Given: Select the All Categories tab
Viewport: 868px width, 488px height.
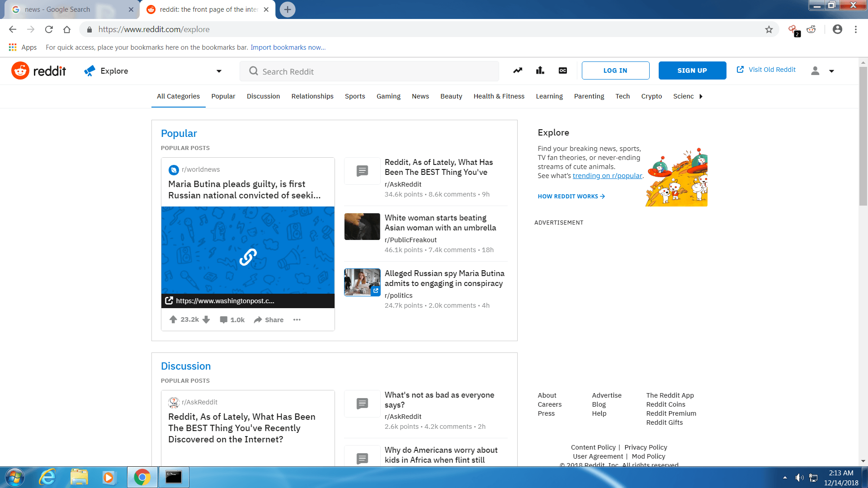Looking at the screenshot, I should (x=178, y=96).
